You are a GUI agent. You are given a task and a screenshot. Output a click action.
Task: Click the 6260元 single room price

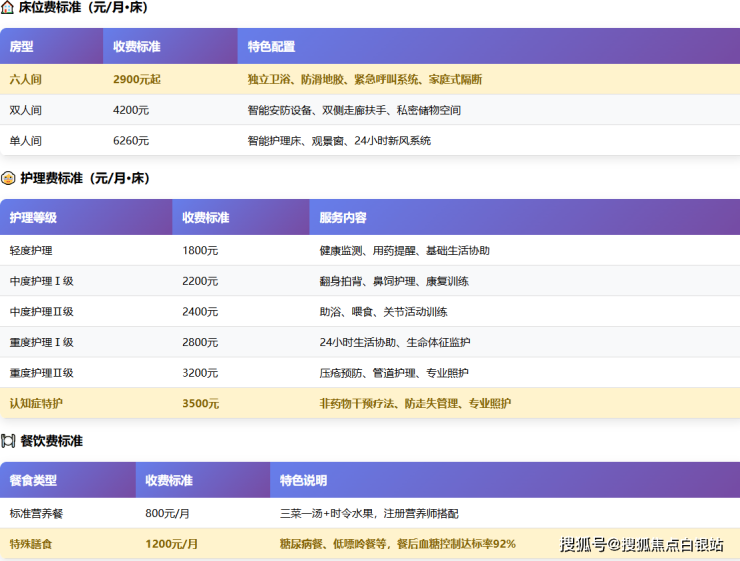click(131, 141)
